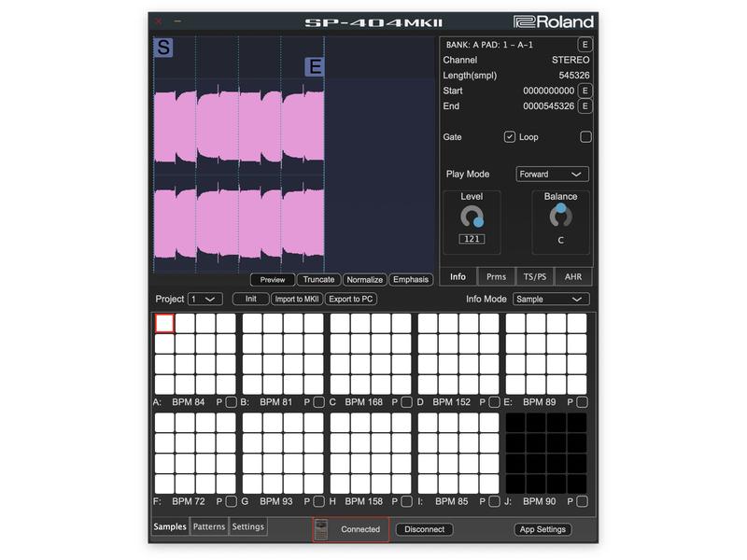Click the End value 0000545326
Image resolution: width=747 pixels, height=560 pixels.
549,106
